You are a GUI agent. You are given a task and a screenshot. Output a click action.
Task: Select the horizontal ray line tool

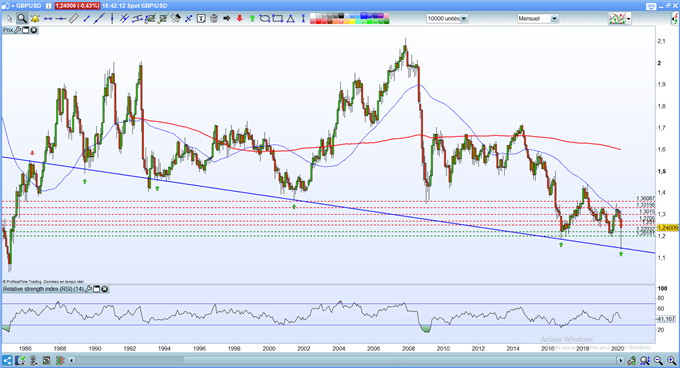(61, 19)
